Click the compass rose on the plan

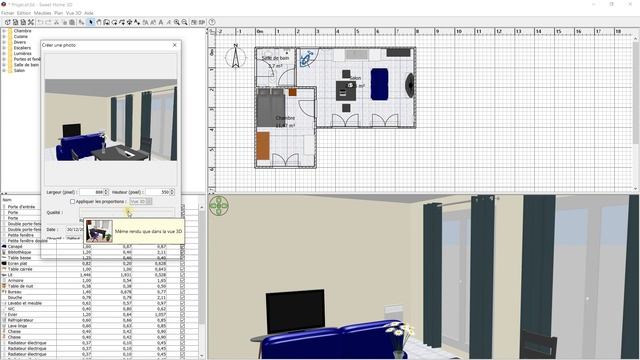236,56
